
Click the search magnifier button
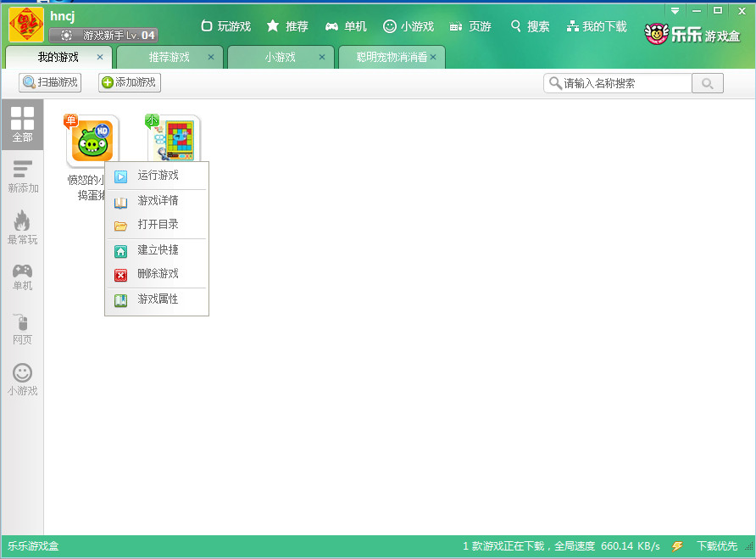708,83
